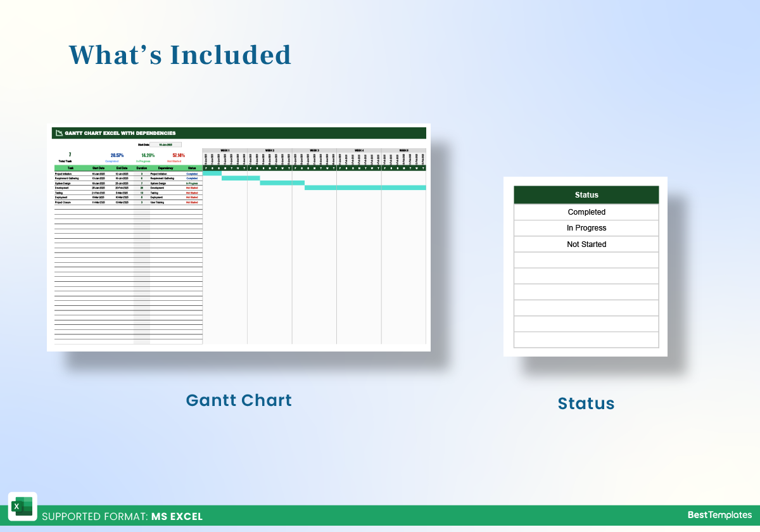Select the Project Initiation bar in Week 1
Screen dimensions: 760x532
pos(212,174)
